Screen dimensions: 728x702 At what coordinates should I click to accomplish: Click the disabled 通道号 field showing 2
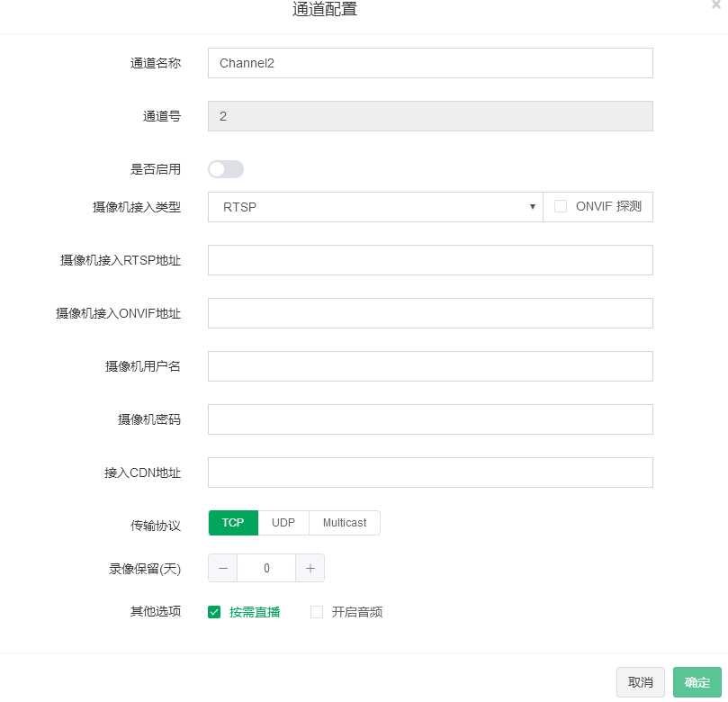click(430, 116)
